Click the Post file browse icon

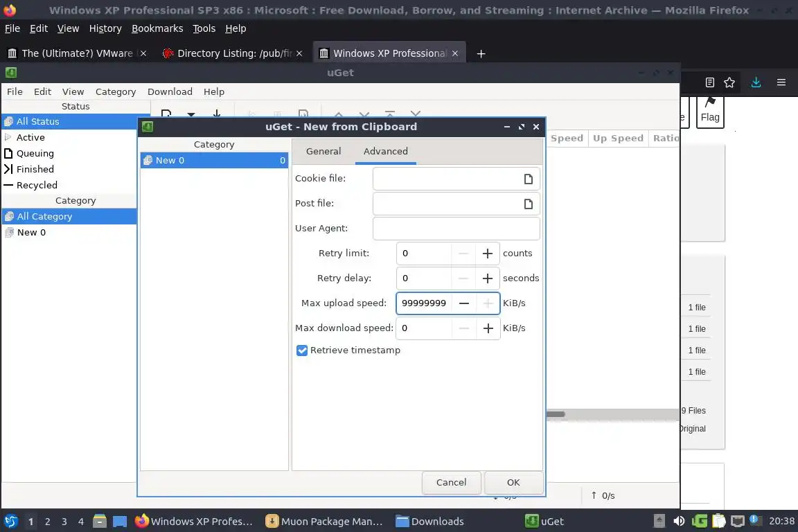point(529,204)
